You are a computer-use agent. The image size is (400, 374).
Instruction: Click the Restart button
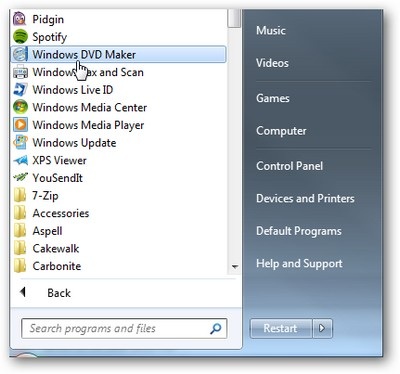(x=281, y=328)
